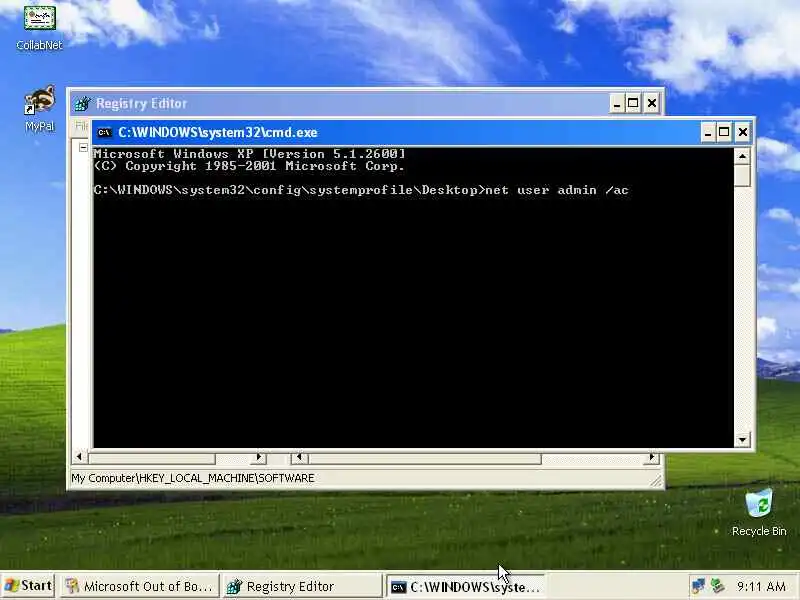
Task: Open the Start menu
Action: pyautogui.click(x=28, y=586)
